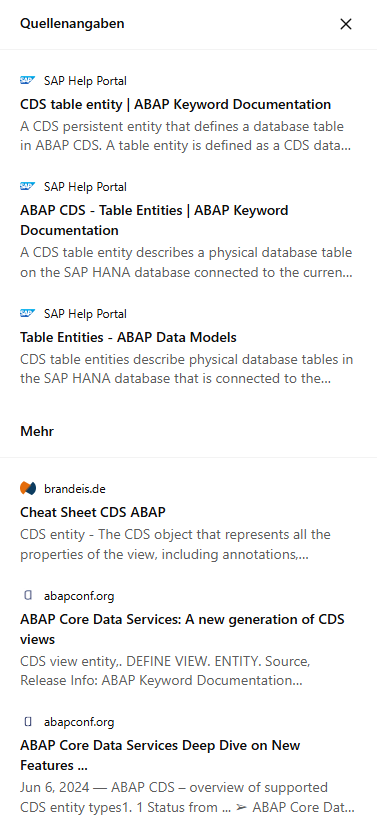Click SAP logo icon of first source
Image resolution: width=377 pixels, height=826 pixels.
point(27,81)
